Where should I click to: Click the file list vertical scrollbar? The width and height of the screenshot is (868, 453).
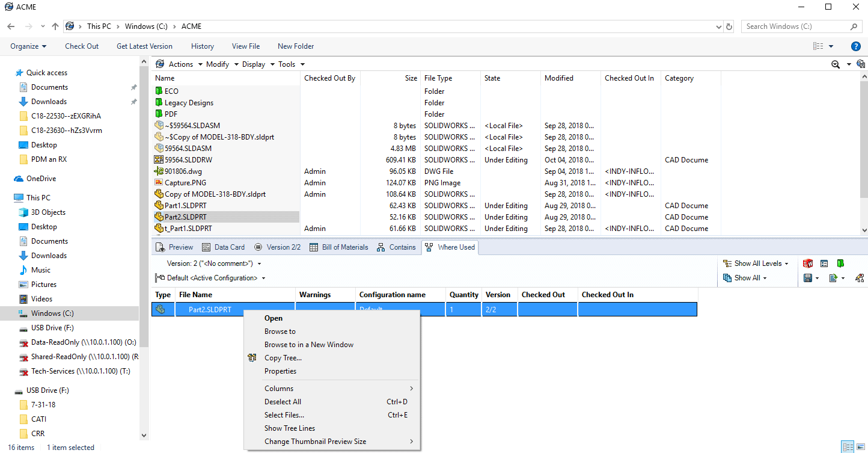864,153
